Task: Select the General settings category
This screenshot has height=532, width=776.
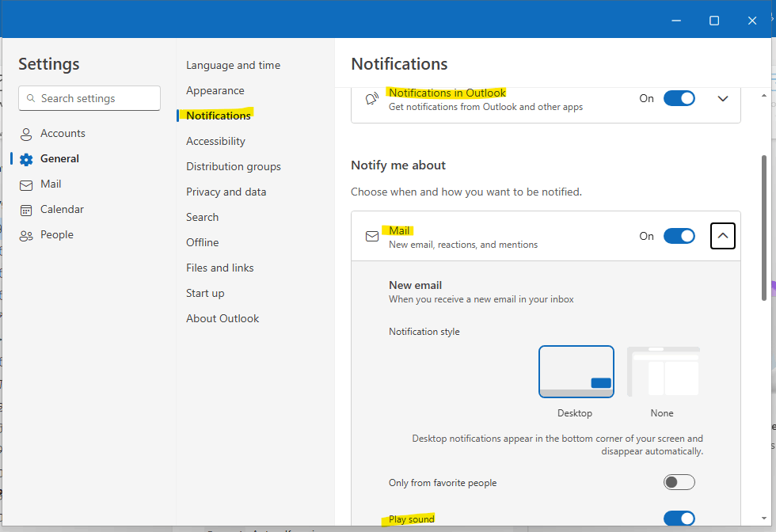Action: coord(59,158)
